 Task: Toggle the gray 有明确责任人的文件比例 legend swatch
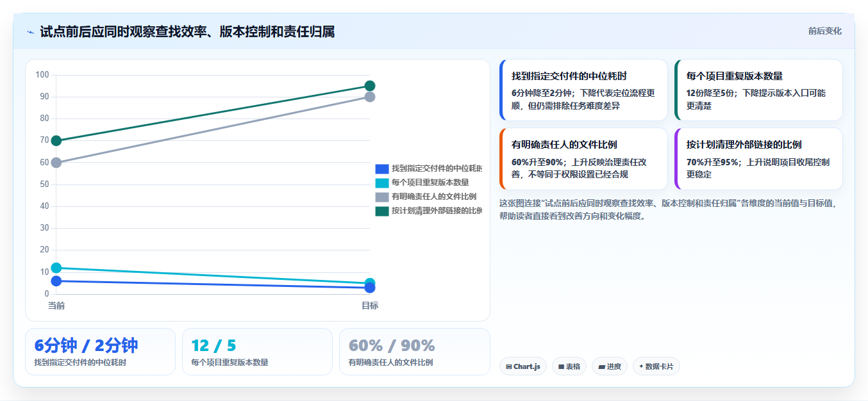382,197
